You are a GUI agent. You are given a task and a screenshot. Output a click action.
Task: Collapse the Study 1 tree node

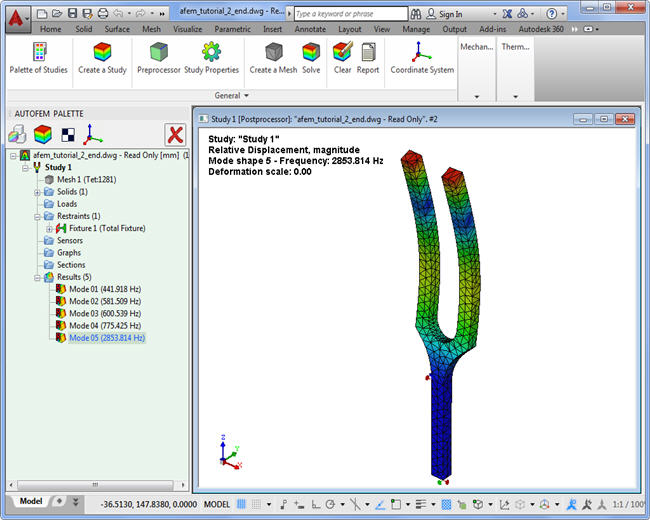pyautogui.click(x=26, y=168)
